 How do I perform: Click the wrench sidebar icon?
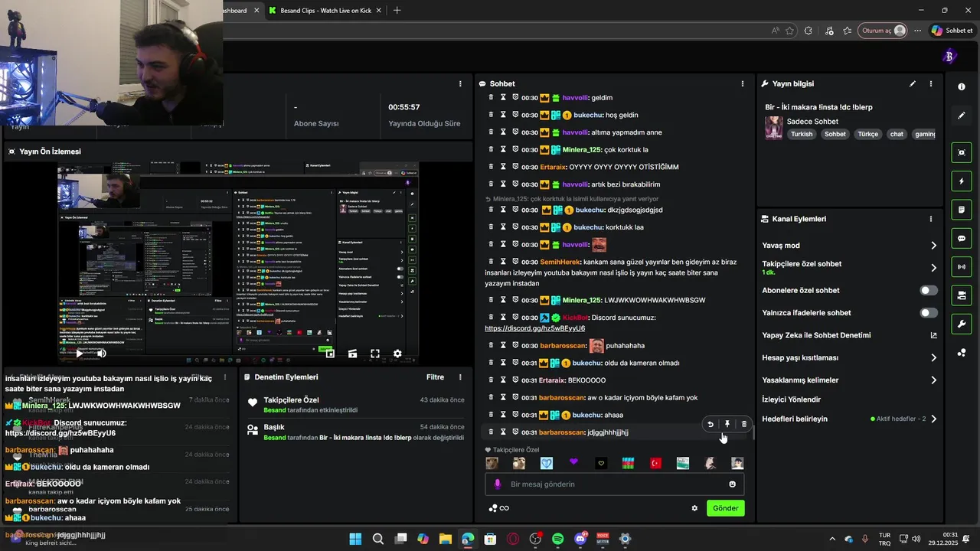click(962, 324)
